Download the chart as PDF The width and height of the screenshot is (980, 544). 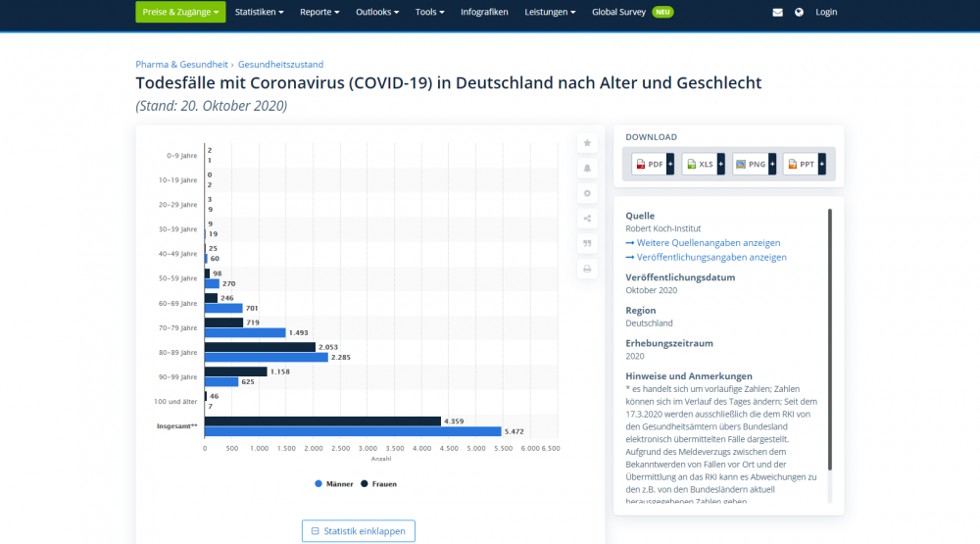click(649, 165)
